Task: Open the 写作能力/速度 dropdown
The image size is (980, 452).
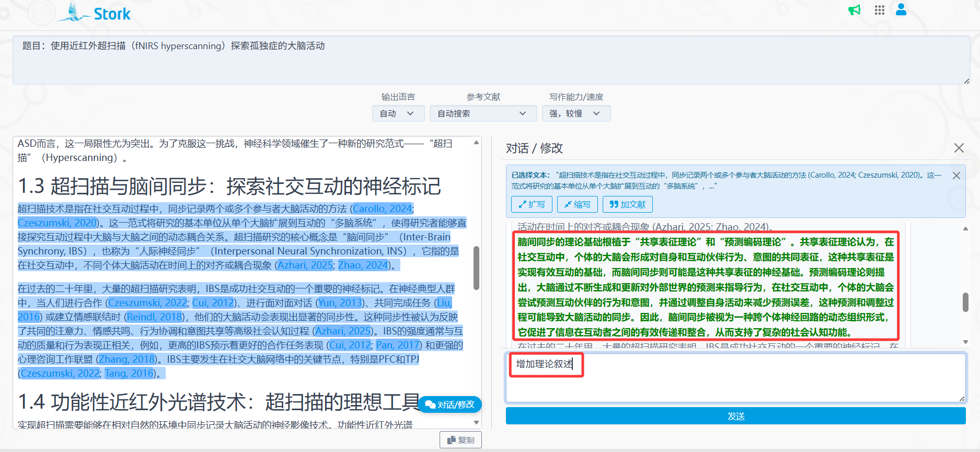Action: pyautogui.click(x=575, y=113)
